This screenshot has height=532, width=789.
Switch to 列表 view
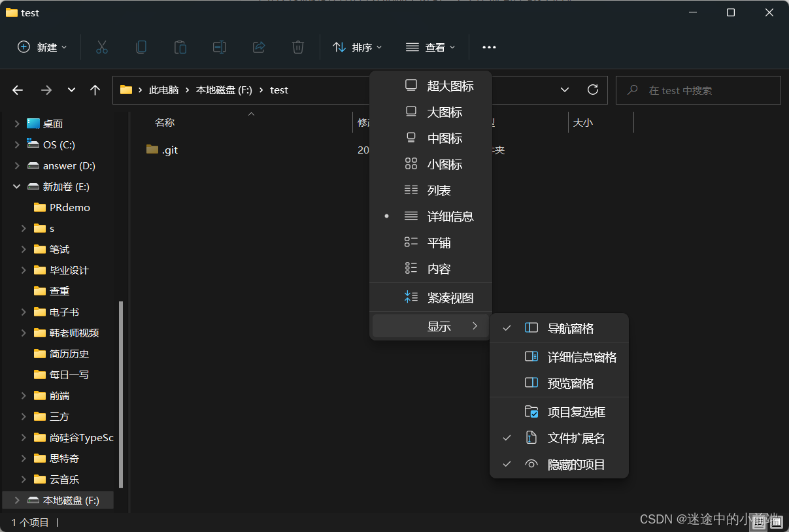click(x=439, y=190)
